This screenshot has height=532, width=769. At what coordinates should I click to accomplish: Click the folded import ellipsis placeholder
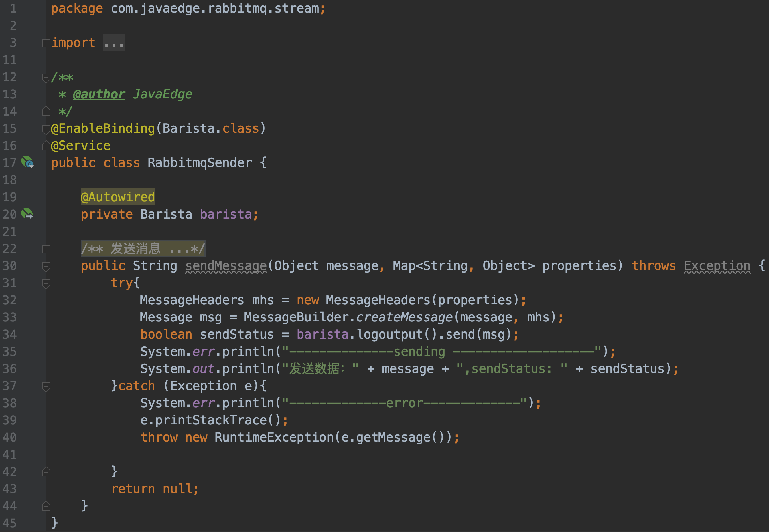click(114, 43)
